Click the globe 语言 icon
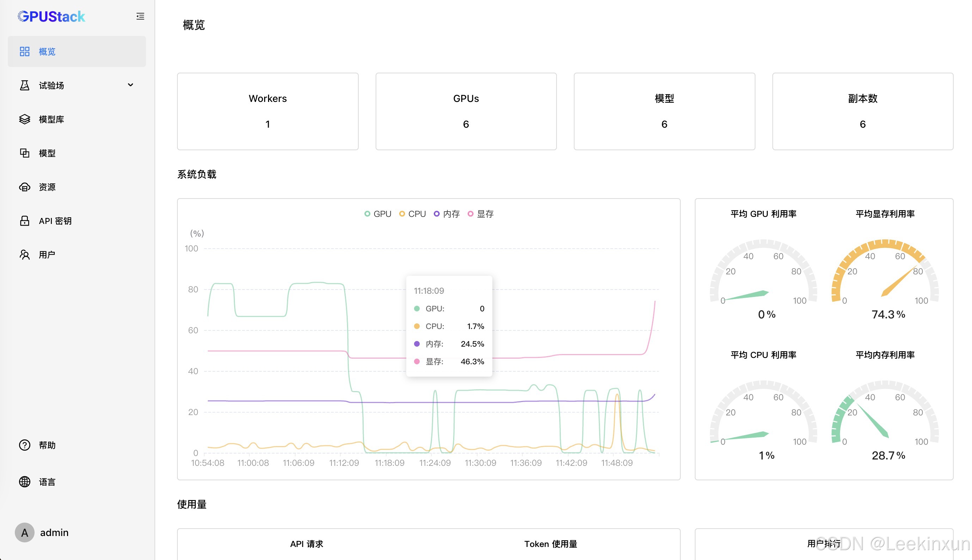This screenshot has height=560, width=972. (25, 482)
